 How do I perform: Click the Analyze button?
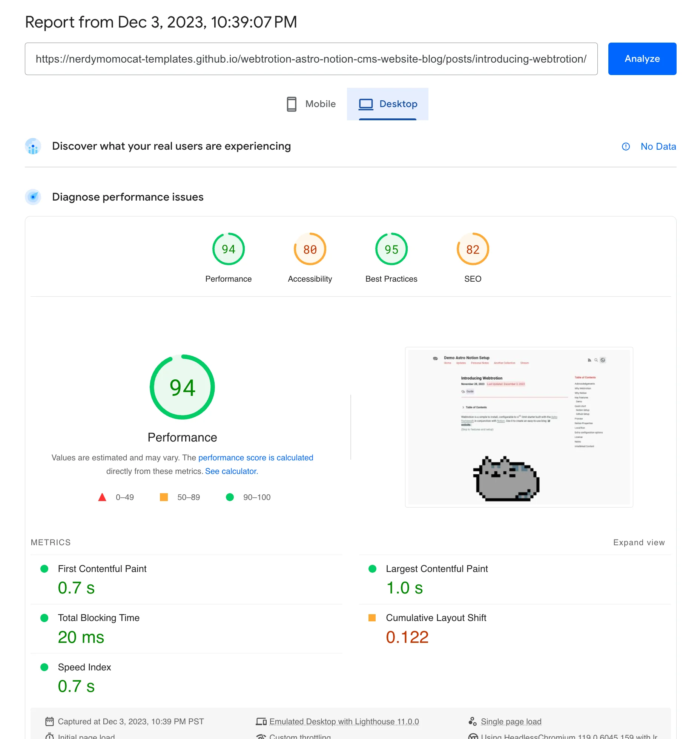(642, 59)
